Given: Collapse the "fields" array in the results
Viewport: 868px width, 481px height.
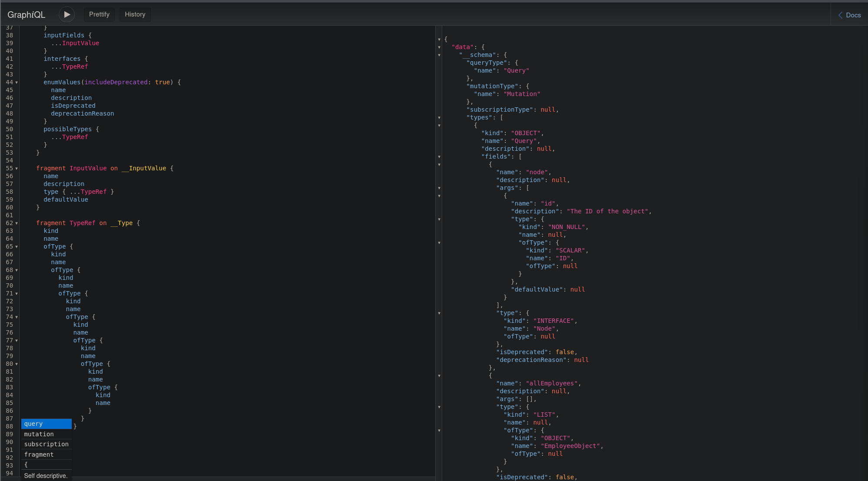Looking at the screenshot, I should (439, 157).
